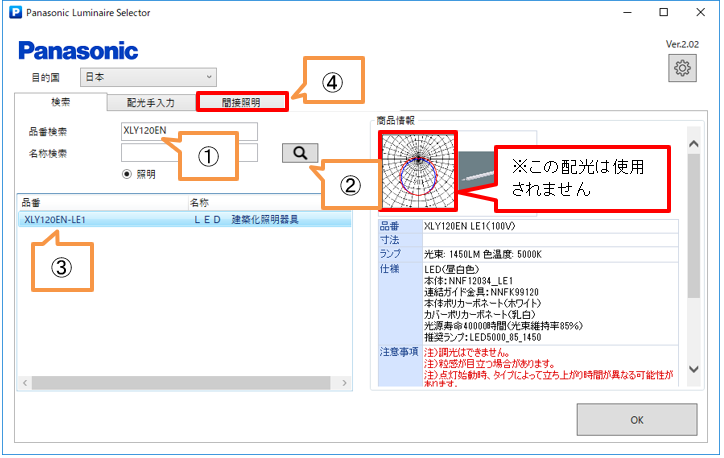Maximize the Luminaire Selector window
The width and height of the screenshot is (724, 458).
[x=663, y=12]
